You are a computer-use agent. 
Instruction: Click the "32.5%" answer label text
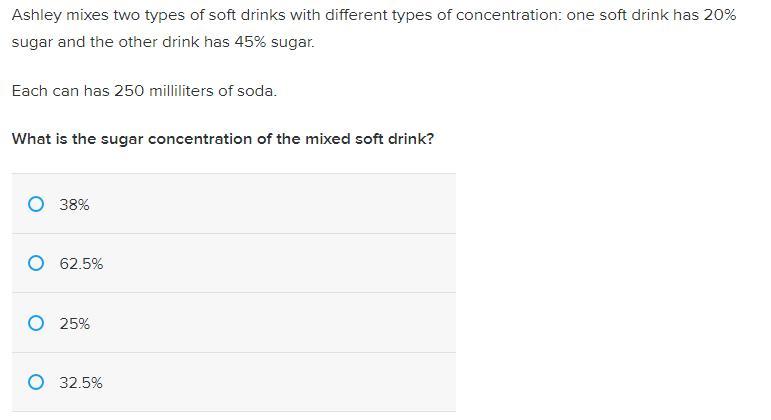pos(81,382)
